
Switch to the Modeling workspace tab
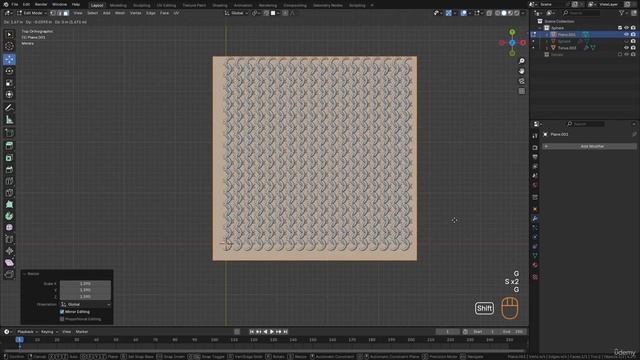click(x=118, y=5)
